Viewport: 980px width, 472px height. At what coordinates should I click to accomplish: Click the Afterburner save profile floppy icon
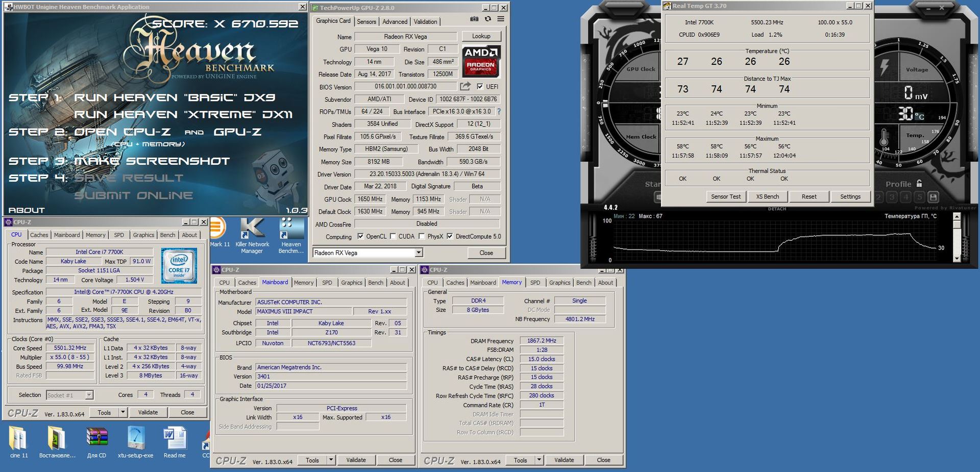pyautogui.click(x=934, y=196)
